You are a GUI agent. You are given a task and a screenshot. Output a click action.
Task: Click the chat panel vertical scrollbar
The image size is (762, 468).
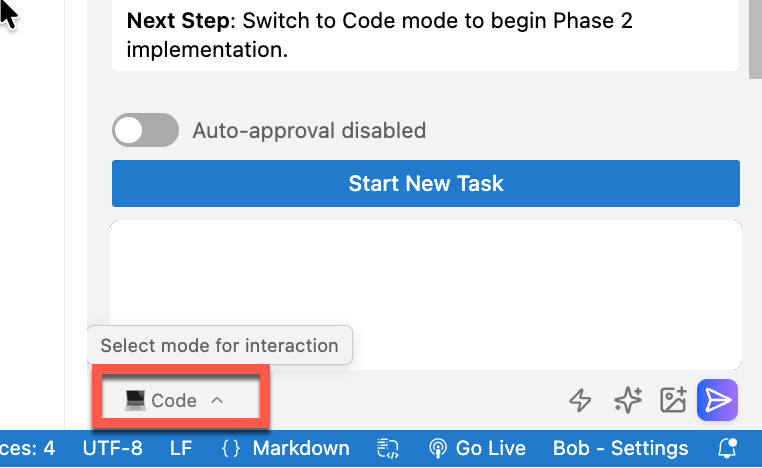click(755, 40)
